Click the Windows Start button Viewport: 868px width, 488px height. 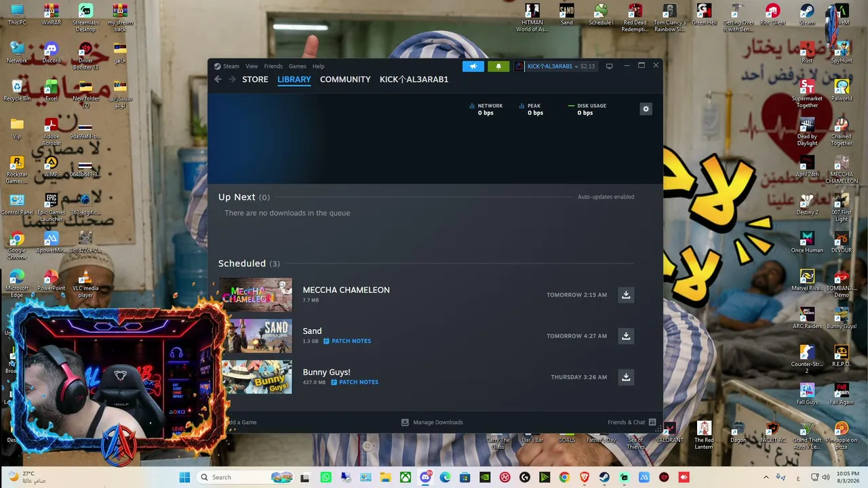click(x=184, y=477)
